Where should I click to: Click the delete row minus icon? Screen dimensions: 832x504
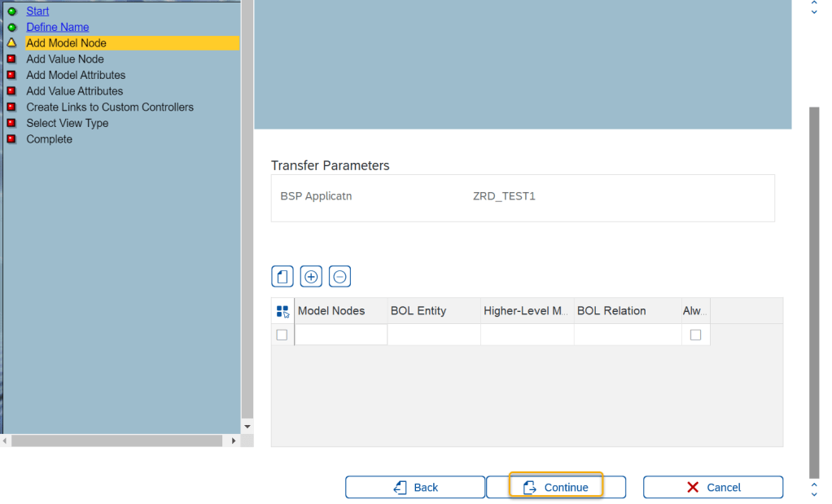pos(339,276)
